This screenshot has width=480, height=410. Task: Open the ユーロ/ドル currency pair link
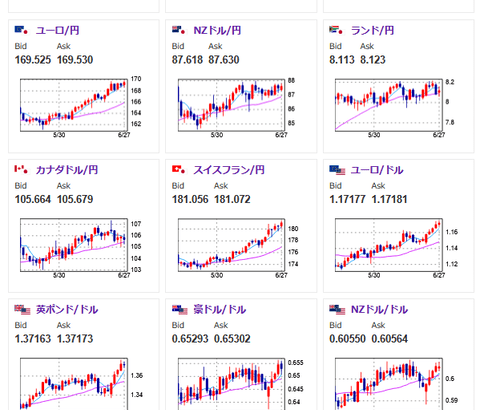click(x=377, y=170)
